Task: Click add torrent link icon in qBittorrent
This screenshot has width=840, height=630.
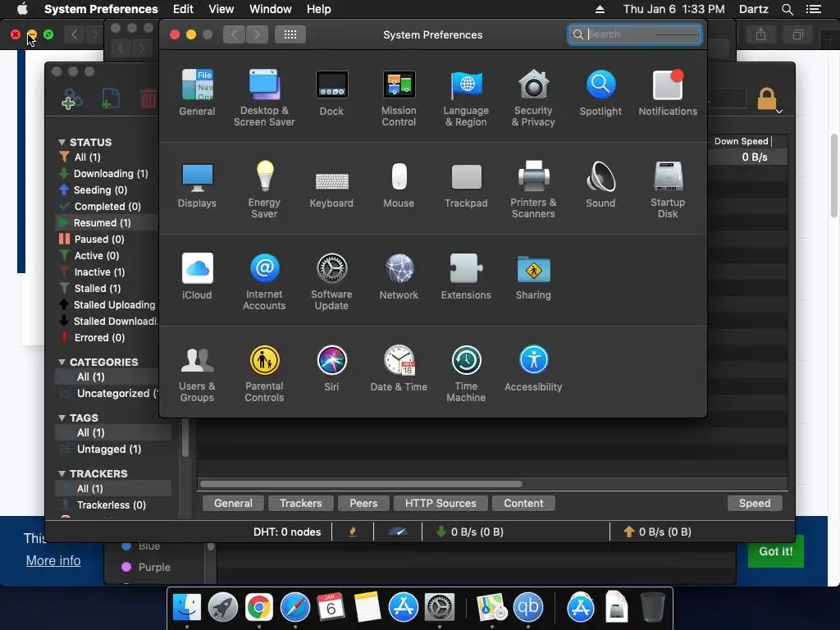Action: click(x=72, y=99)
